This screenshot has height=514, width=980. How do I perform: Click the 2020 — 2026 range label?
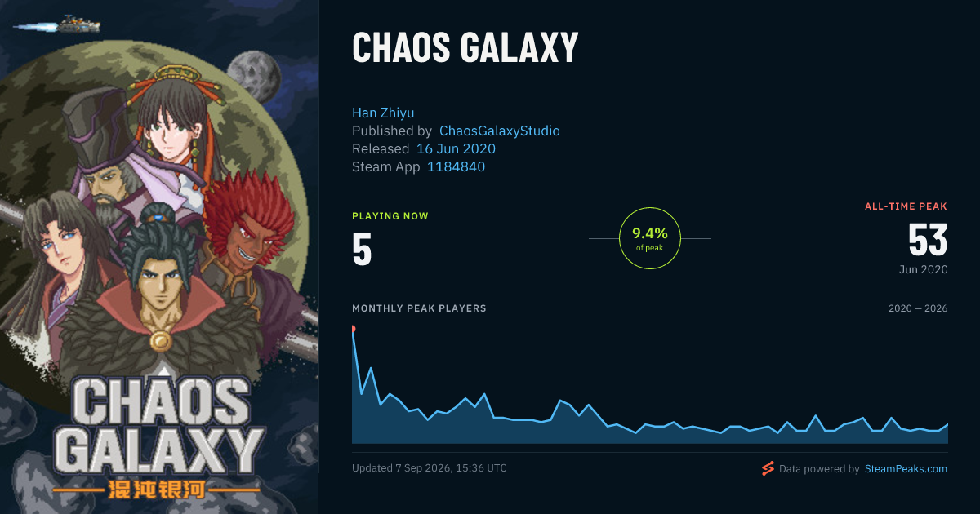(918, 309)
